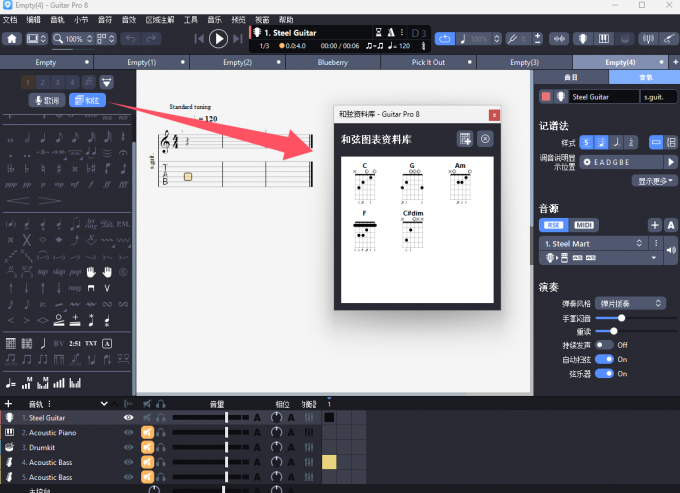
Task: Mute the Acoustic Piano track
Action: 146,432
